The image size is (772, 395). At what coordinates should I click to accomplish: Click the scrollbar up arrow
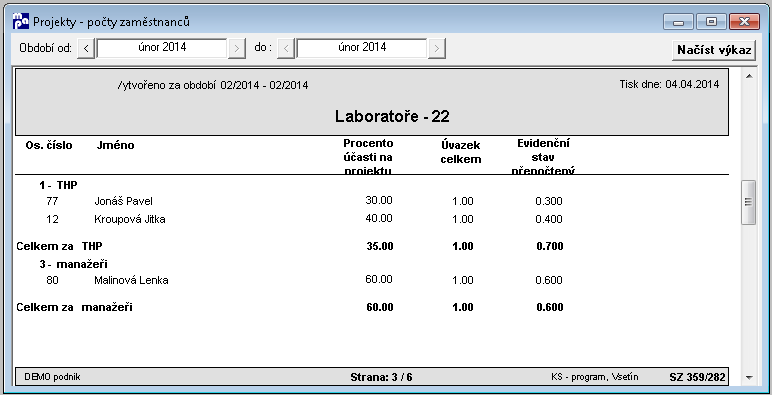[749, 76]
